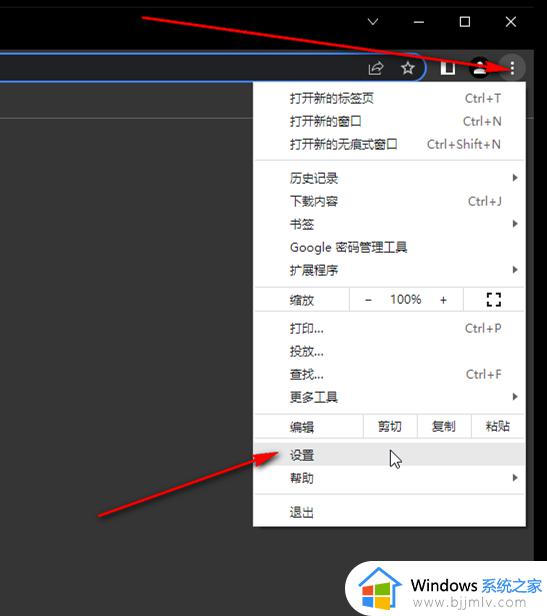The height and width of the screenshot is (616, 547).
Task: Click the 粘贴 paste button
Action: [497, 426]
